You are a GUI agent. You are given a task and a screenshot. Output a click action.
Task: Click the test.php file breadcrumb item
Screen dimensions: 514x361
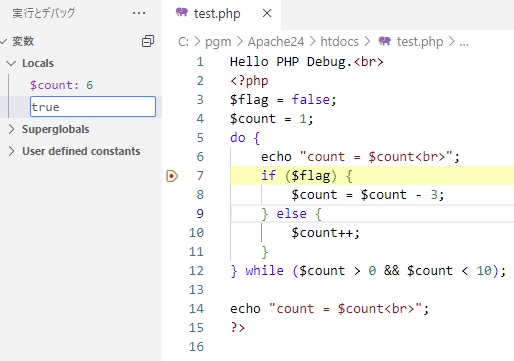420,42
